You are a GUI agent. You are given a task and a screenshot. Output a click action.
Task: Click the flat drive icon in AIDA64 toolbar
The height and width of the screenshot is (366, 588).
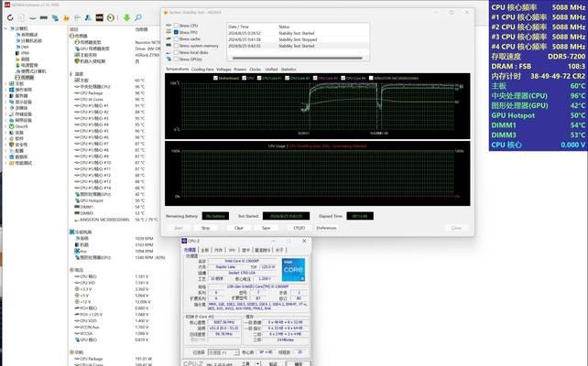click(33, 17)
